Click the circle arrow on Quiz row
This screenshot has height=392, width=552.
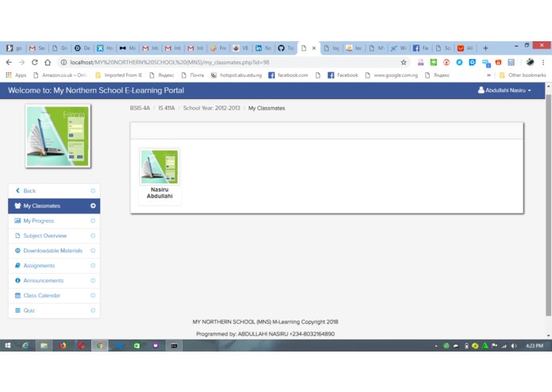point(93,310)
